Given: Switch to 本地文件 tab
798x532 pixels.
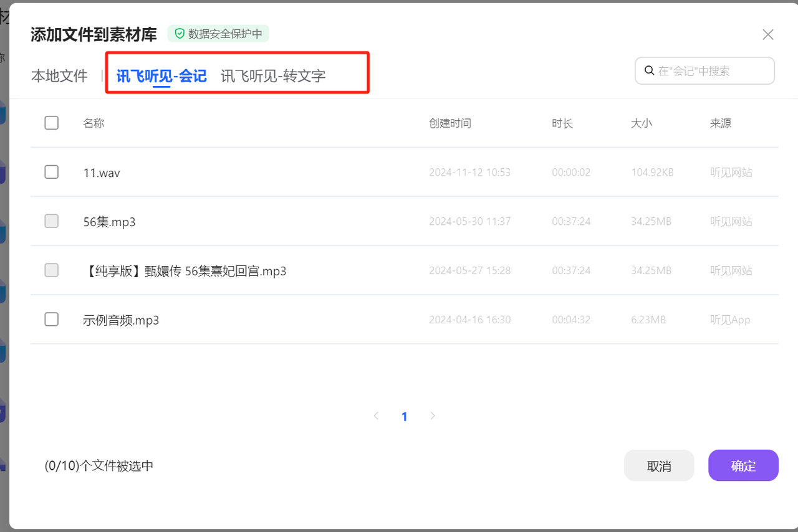Looking at the screenshot, I should click(59, 76).
